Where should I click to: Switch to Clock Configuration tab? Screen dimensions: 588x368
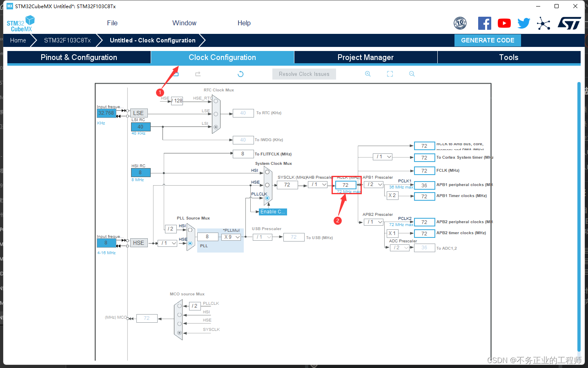(223, 58)
